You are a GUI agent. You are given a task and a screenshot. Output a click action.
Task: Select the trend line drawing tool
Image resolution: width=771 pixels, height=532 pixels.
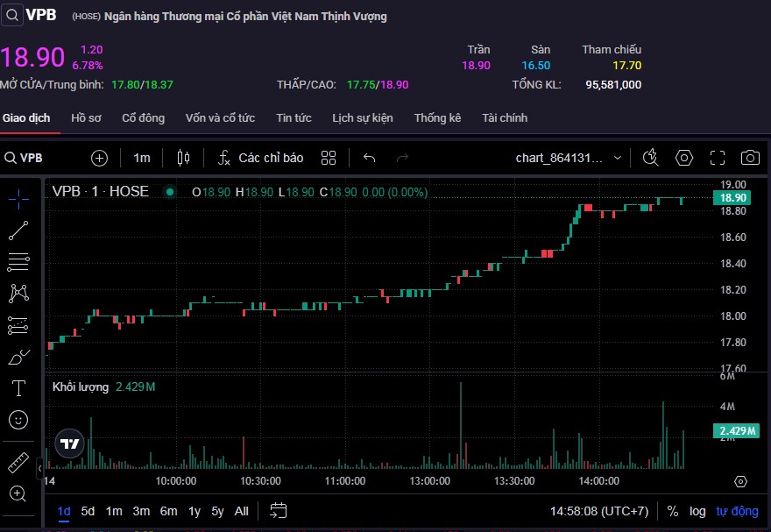click(x=18, y=231)
